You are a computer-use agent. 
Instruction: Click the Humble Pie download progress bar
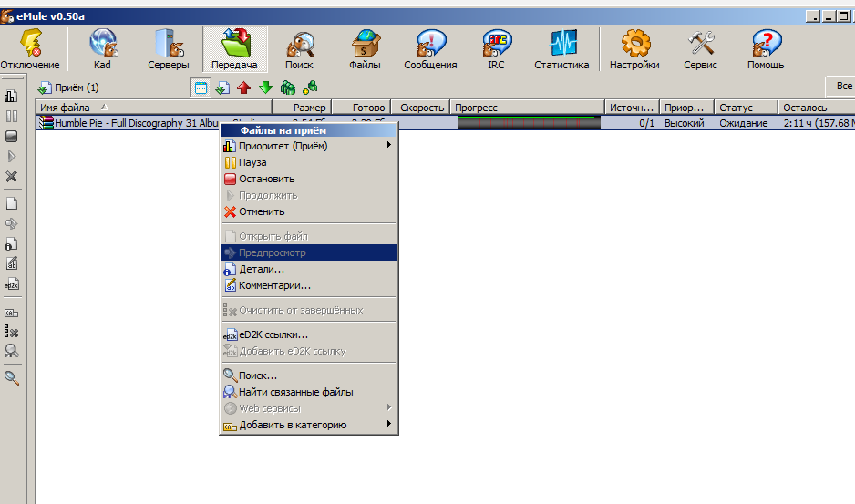click(529, 123)
